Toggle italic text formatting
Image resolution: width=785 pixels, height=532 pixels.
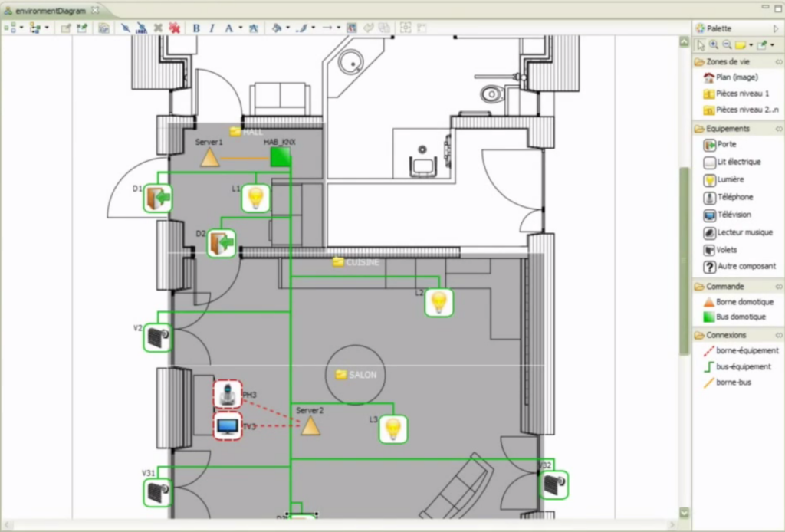pyautogui.click(x=212, y=28)
